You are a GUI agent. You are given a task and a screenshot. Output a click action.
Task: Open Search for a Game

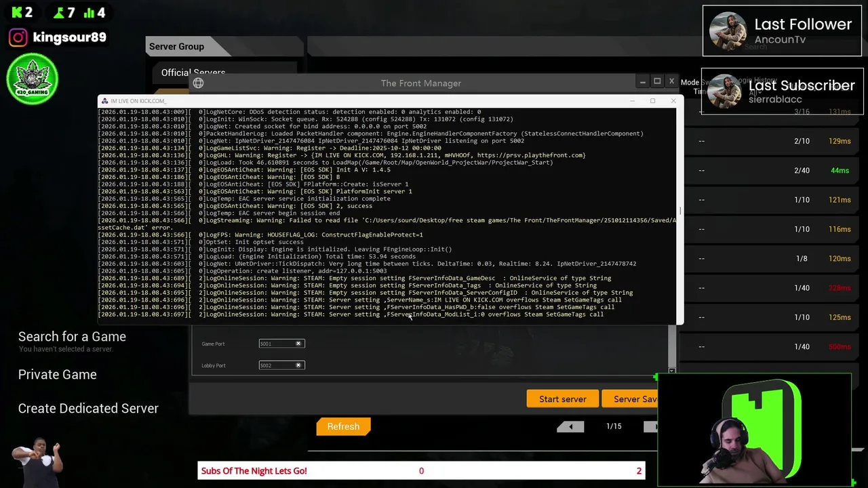click(72, 337)
